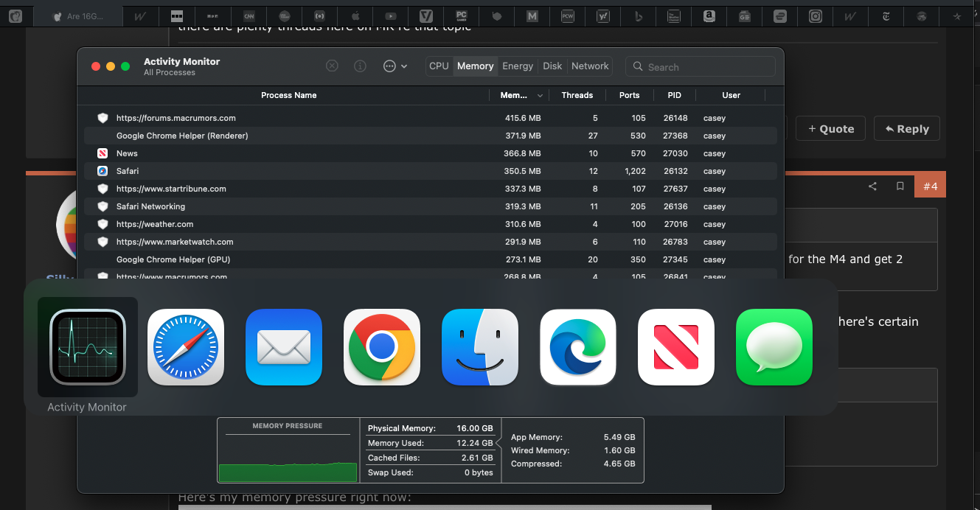Open the Amazon browser tab

click(x=709, y=15)
